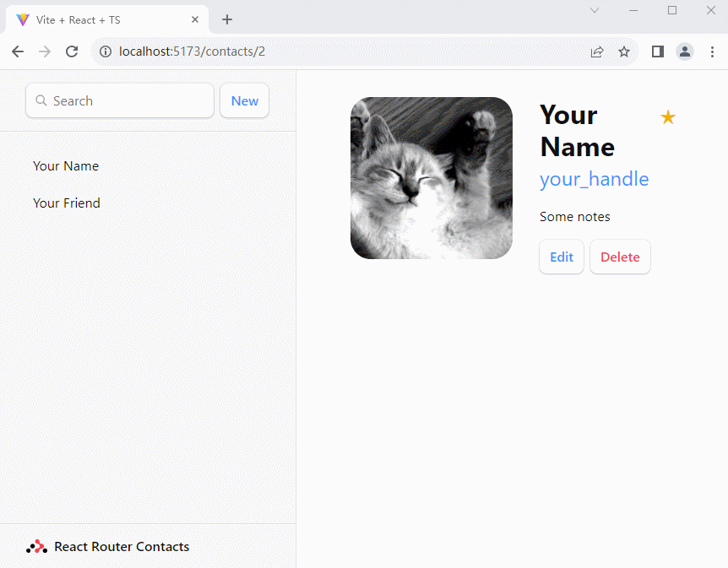
Task: Click the browser back arrow
Action: pyautogui.click(x=18, y=51)
